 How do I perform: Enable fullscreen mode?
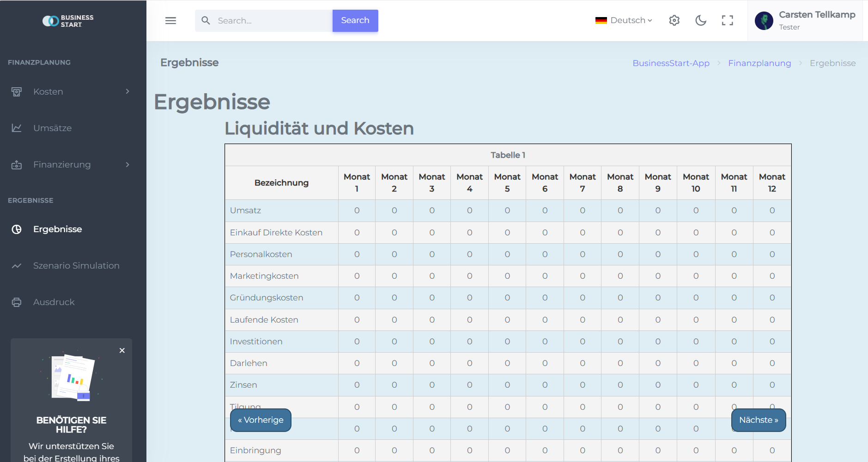point(728,20)
